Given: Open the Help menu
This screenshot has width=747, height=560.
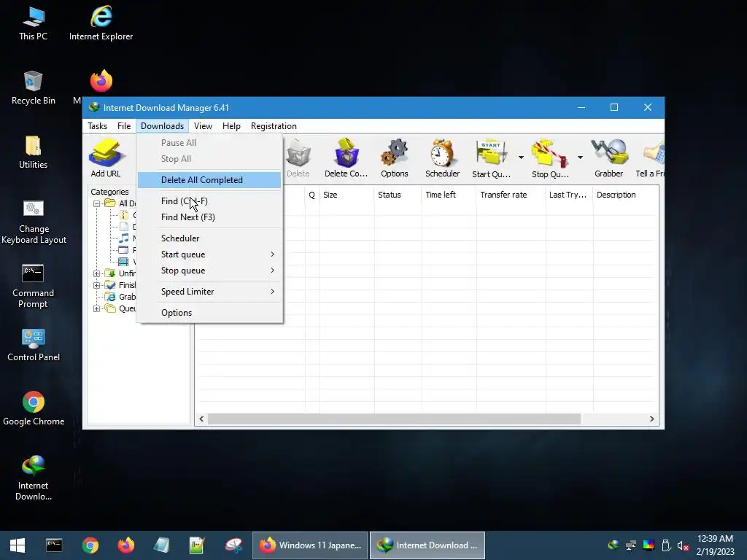Looking at the screenshot, I should pos(231,126).
